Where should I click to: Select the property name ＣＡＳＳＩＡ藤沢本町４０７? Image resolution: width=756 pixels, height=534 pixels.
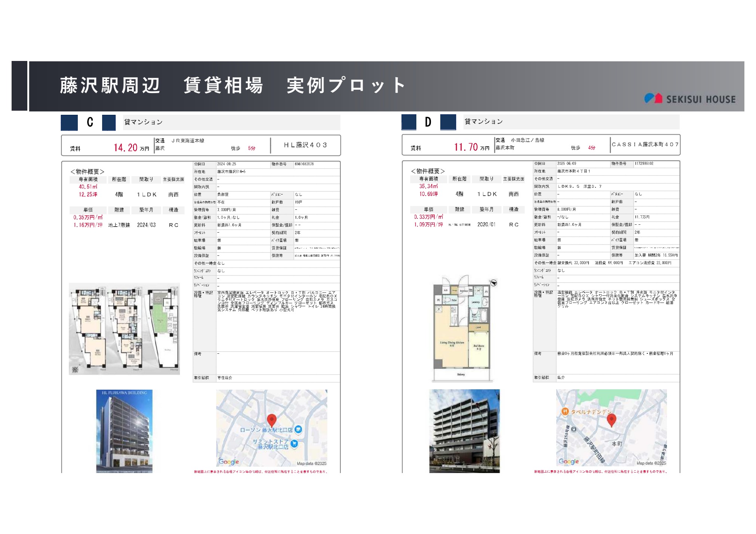645,144
